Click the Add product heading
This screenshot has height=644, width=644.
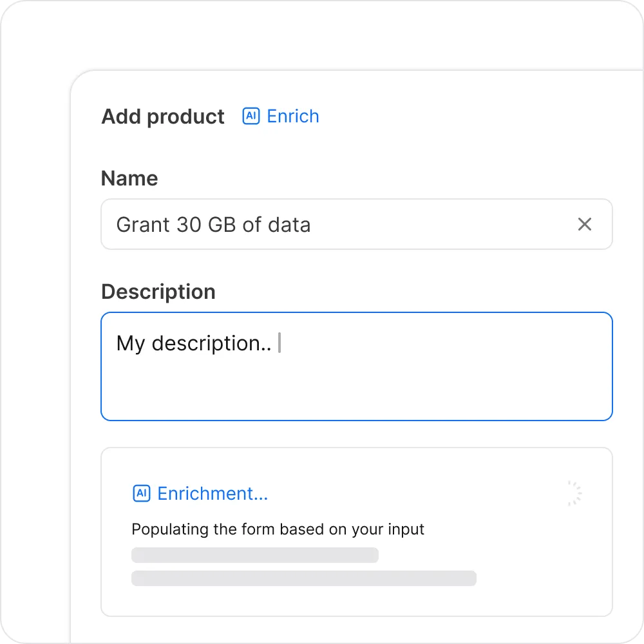pyautogui.click(x=163, y=117)
